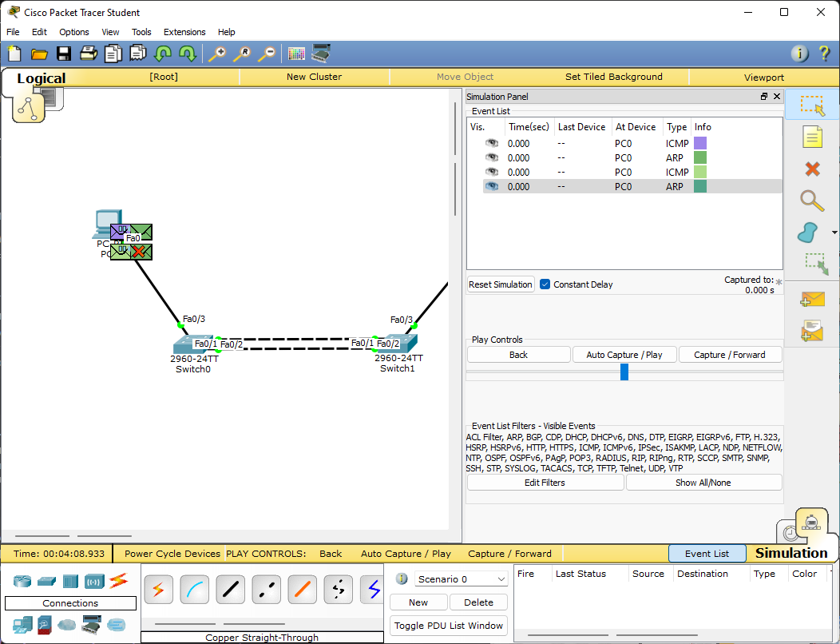Click the yellow info icon top right
840x644 pixels.
click(799, 54)
